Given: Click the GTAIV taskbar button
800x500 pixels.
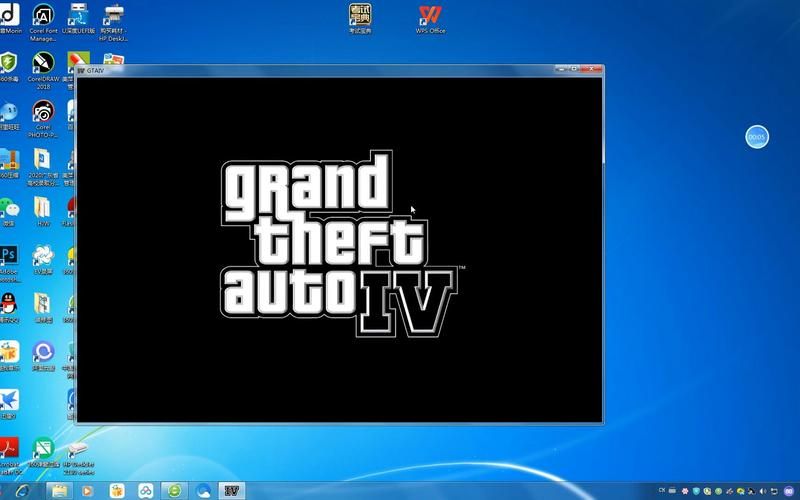Looking at the screenshot, I should click(232, 491).
